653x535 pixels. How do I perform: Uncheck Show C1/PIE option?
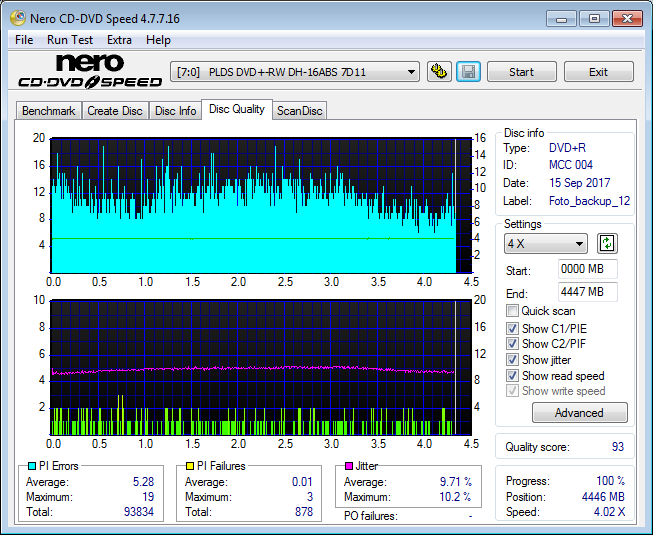pyautogui.click(x=512, y=328)
